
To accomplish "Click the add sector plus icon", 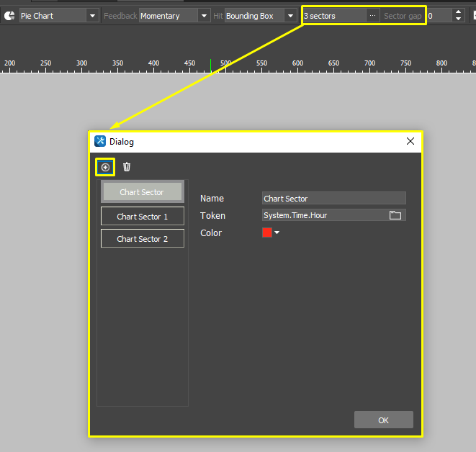I will [x=105, y=167].
